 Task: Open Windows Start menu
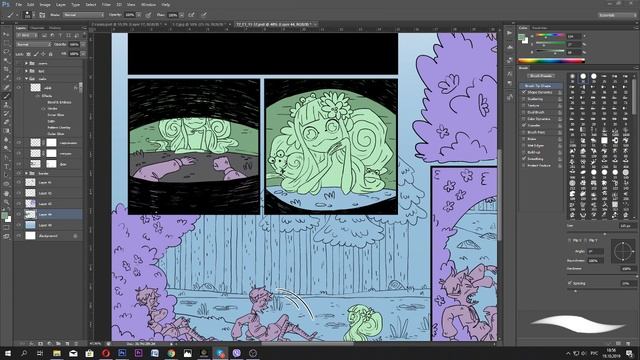(x=8, y=353)
